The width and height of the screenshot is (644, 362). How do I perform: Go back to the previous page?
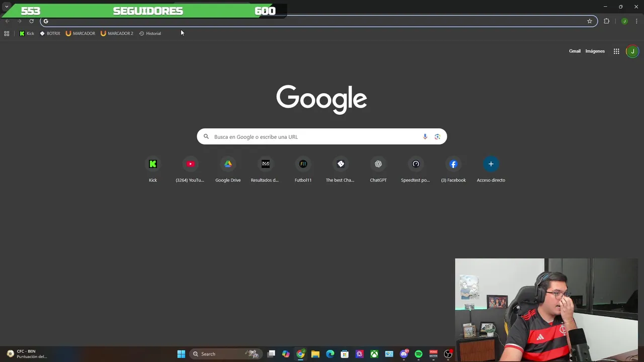click(8, 21)
